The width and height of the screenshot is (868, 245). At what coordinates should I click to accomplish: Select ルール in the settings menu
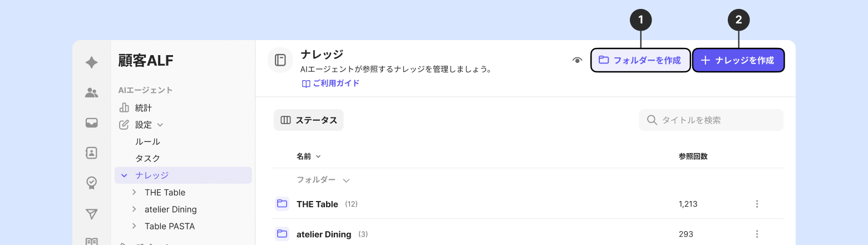[x=147, y=141]
